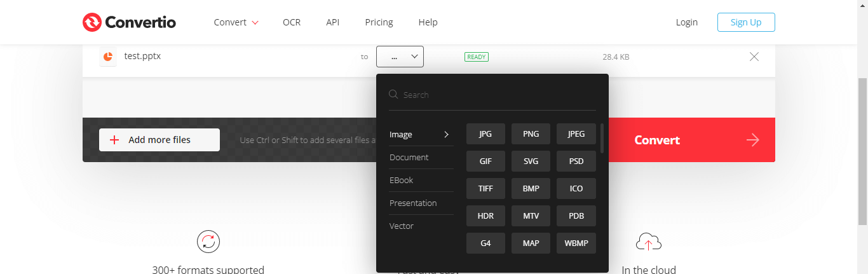
Task: Select the EBook format category
Action: point(402,180)
